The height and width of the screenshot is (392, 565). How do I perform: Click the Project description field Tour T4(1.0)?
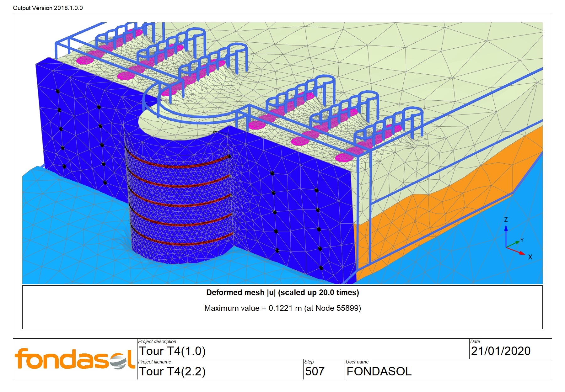click(x=172, y=351)
